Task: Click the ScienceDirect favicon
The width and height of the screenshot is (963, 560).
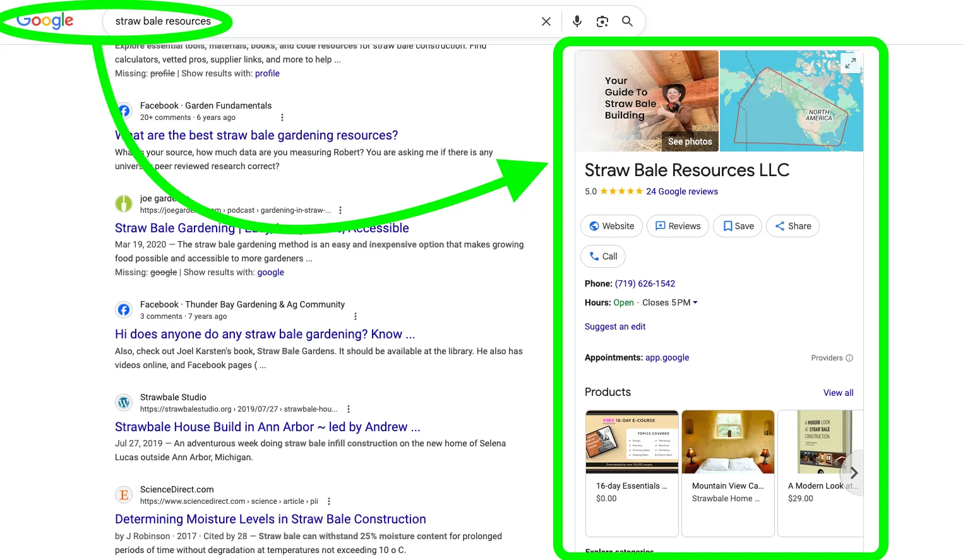Action: click(124, 495)
